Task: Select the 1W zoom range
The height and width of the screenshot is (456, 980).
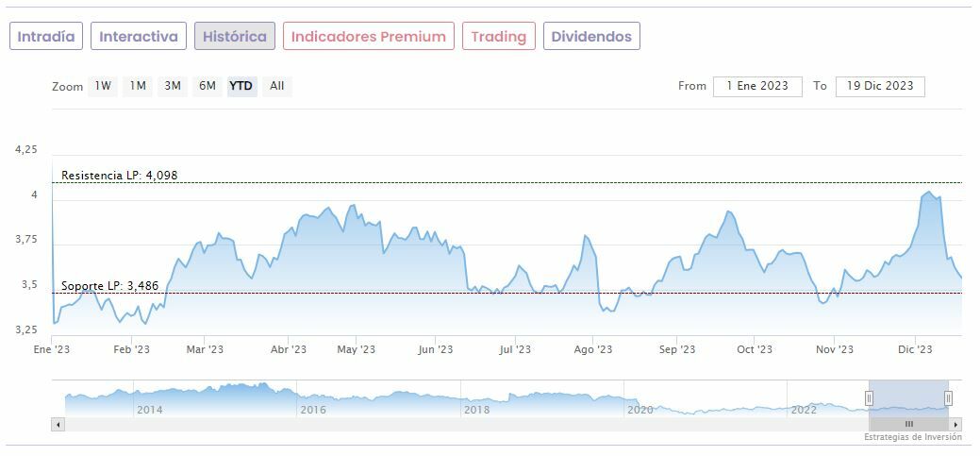Action: click(103, 86)
